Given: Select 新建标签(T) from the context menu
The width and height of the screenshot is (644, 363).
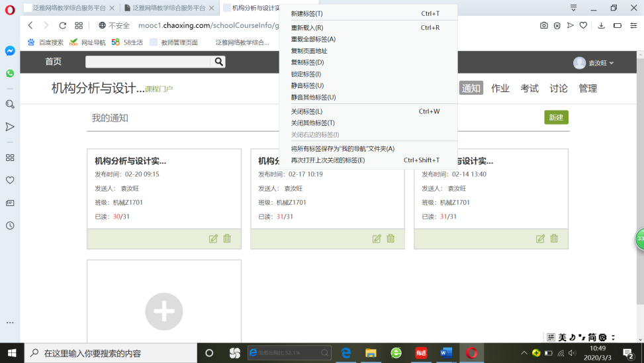Looking at the screenshot, I should coord(307,13).
